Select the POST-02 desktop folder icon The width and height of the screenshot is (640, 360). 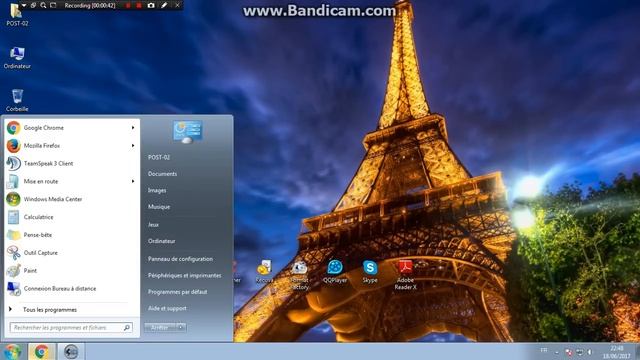pyautogui.click(x=17, y=15)
